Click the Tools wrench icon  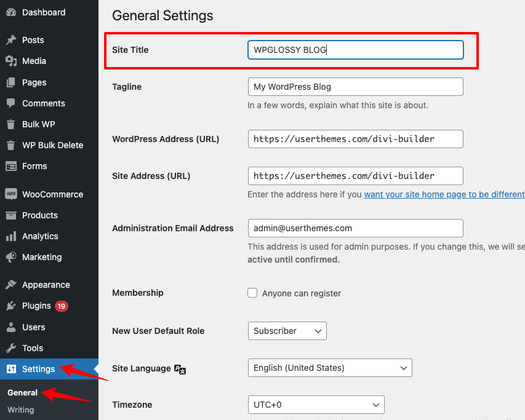coord(11,348)
